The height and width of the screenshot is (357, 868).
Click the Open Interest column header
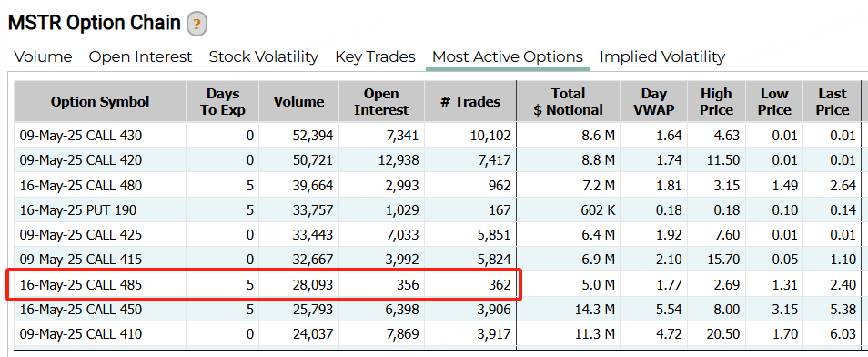(x=381, y=101)
